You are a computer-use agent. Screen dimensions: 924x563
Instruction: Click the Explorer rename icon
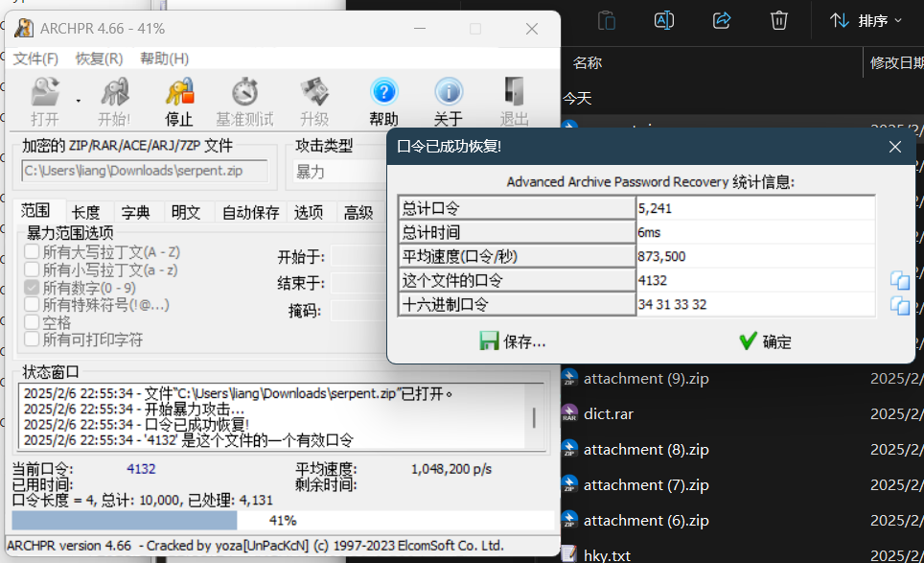[x=664, y=21]
